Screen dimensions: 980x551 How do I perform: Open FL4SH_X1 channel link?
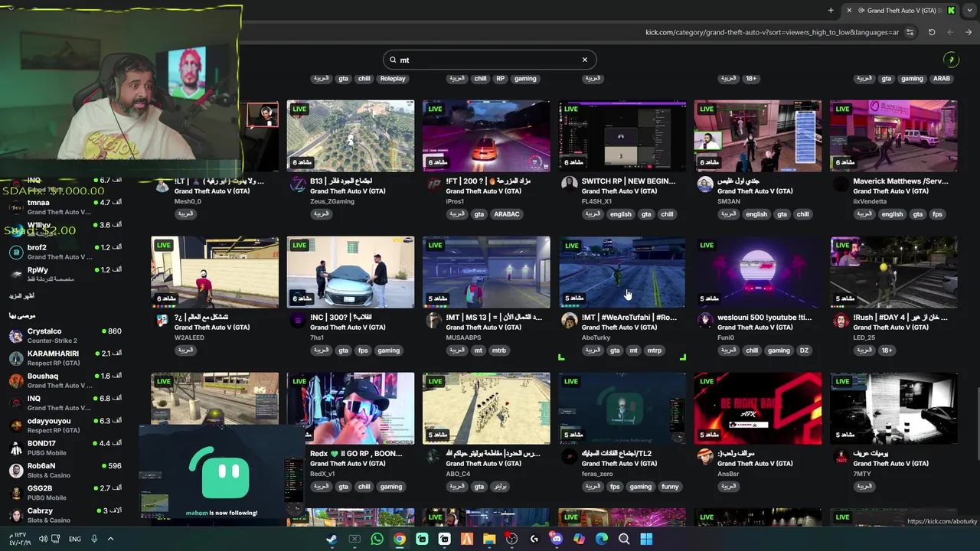597,201
